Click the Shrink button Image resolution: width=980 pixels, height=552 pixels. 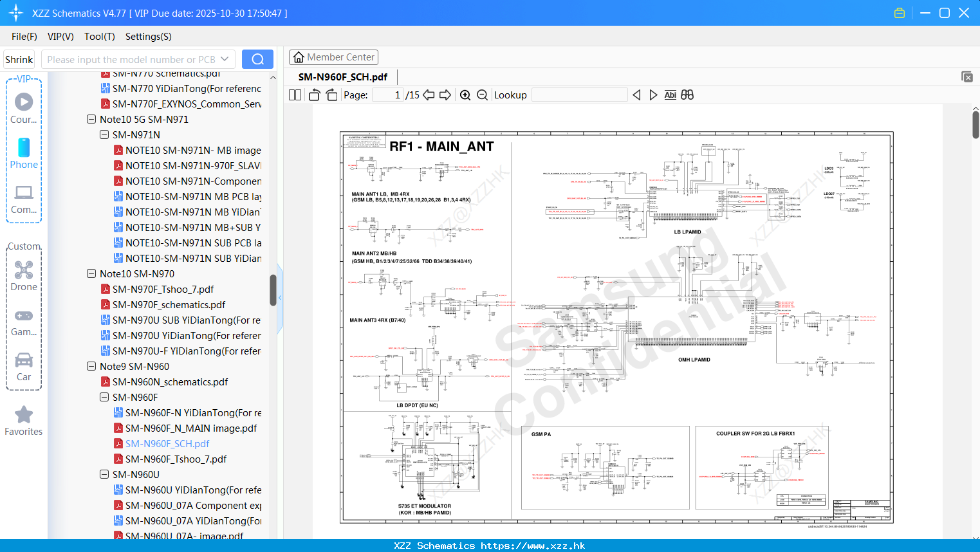19,59
